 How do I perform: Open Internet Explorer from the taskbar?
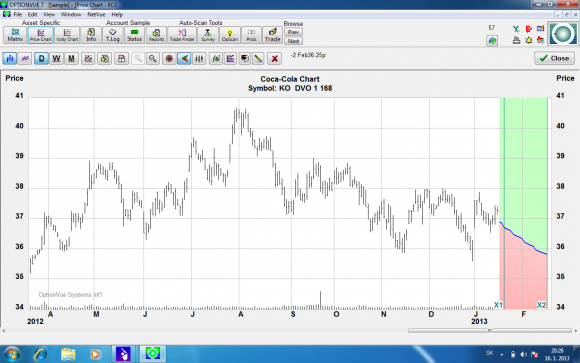tap(40, 354)
